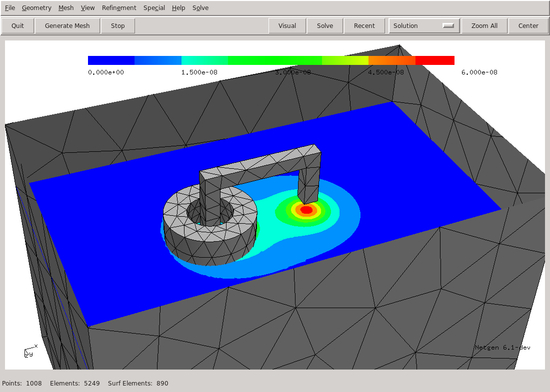
Task: Click the Surf Elements: 890 status text
Action: click(x=138, y=383)
